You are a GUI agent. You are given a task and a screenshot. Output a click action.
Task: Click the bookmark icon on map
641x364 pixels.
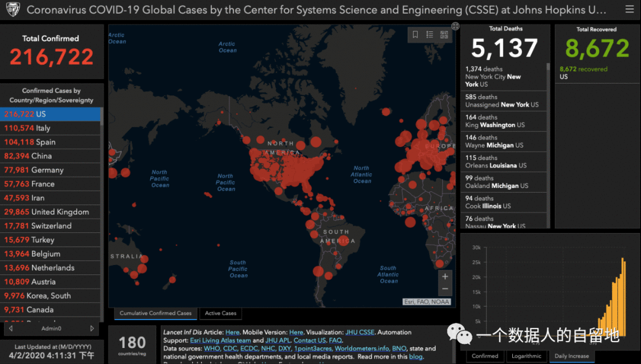[415, 35]
